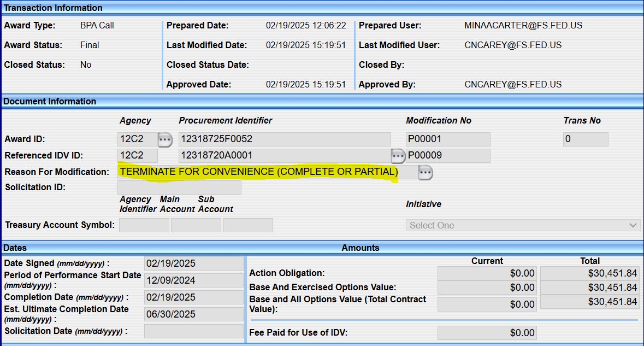Click the ellipsis button beside Award ID agency
The height and width of the screenshot is (346, 644).
click(x=165, y=139)
